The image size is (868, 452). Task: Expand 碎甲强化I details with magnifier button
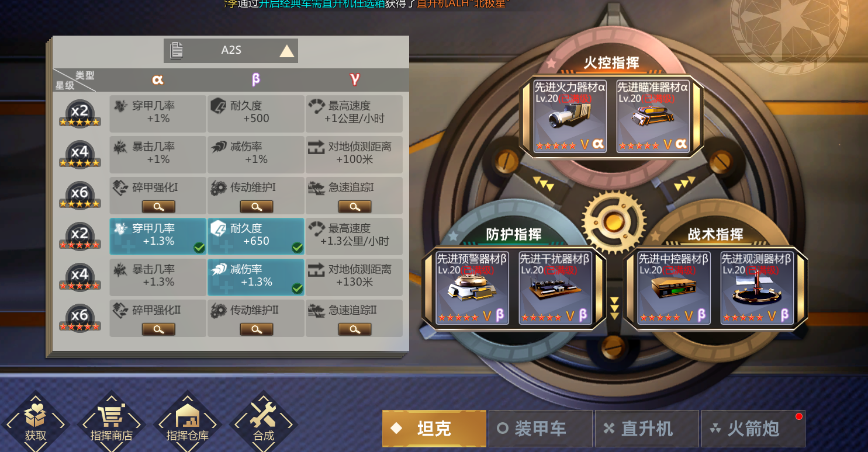(x=158, y=206)
